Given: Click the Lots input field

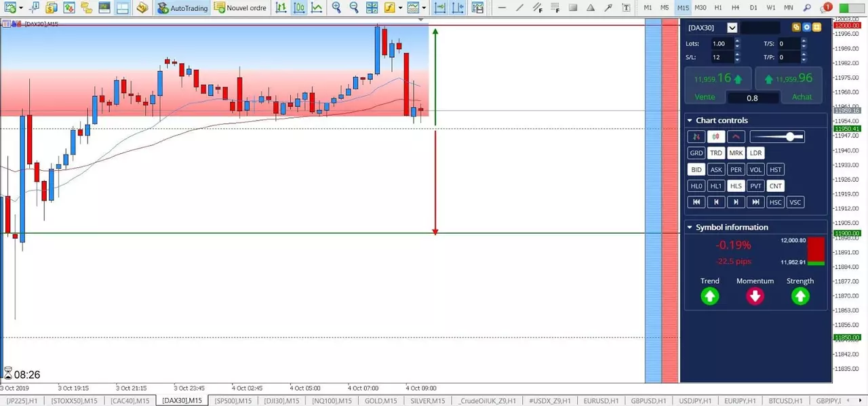Looking at the screenshot, I should coord(722,43).
